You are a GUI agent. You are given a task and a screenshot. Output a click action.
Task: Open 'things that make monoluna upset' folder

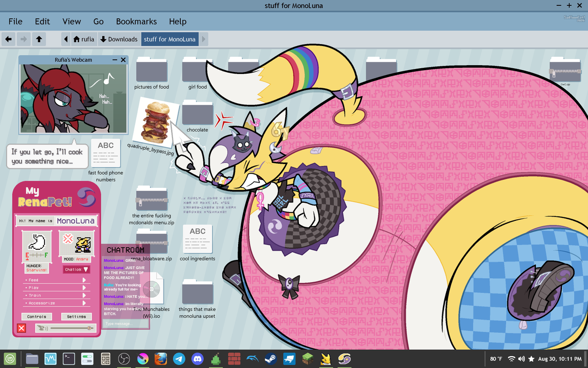[197, 299]
